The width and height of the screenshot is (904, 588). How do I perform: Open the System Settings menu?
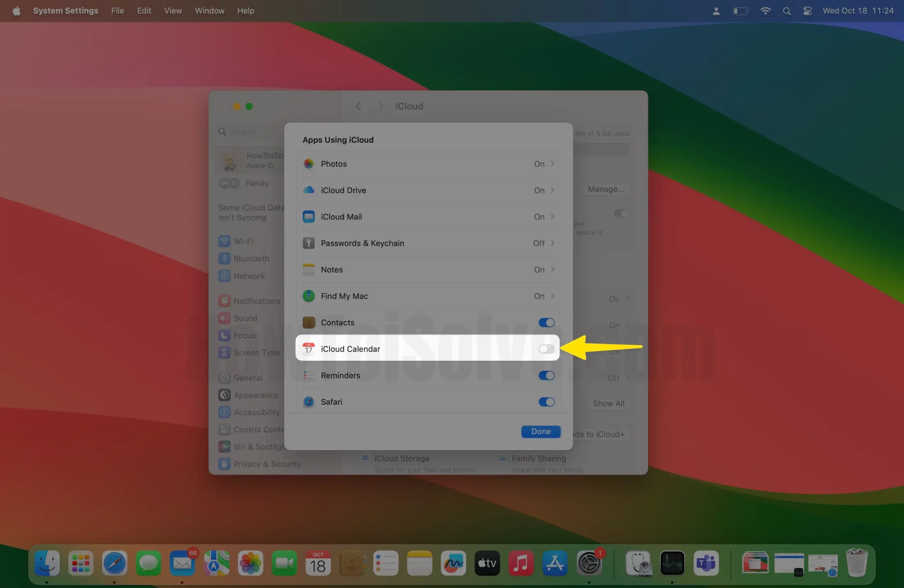[x=65, y=11]
